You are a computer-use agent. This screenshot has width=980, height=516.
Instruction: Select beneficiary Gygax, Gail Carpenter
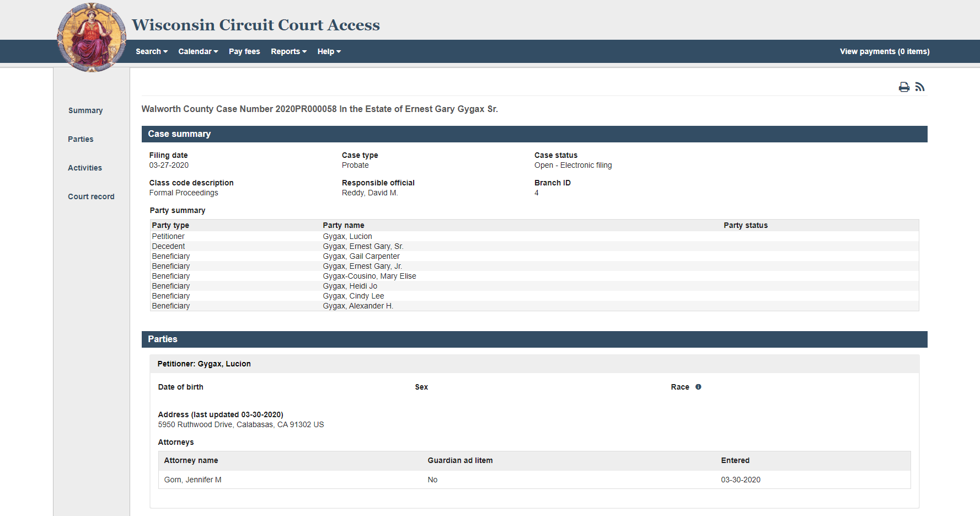pos(534,256)
